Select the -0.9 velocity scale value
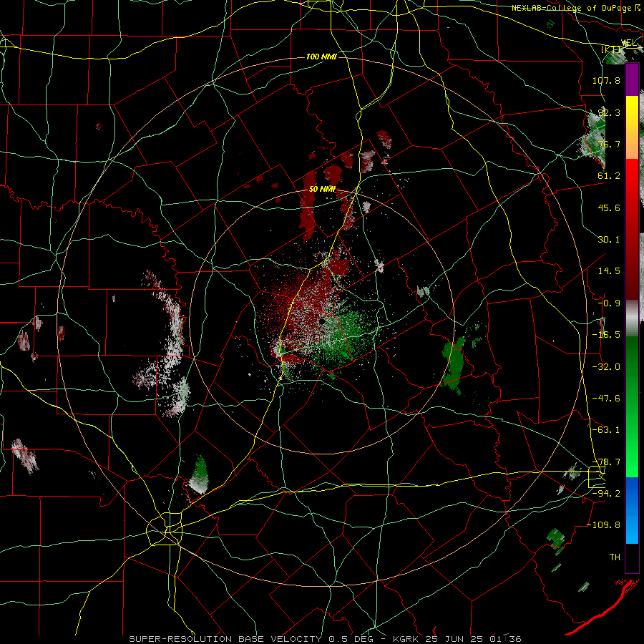 [609, 303]
